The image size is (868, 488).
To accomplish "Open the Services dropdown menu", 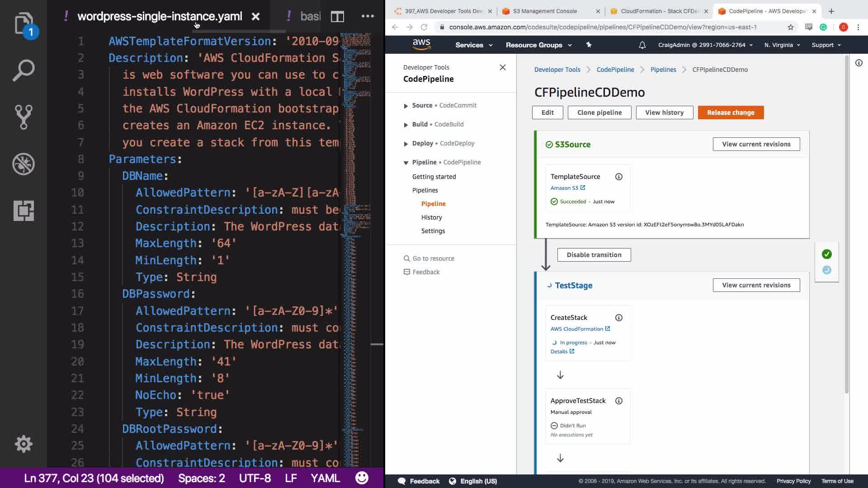I will [473, 45].
